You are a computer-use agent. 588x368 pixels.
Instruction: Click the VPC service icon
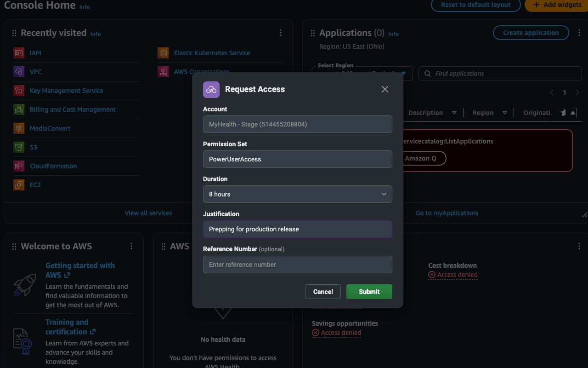coord(19,72)
